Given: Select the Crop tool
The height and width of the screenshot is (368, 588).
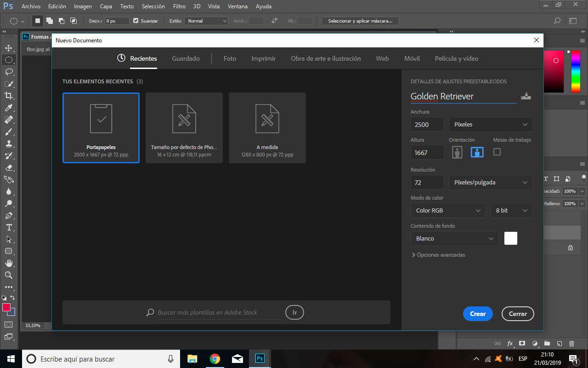Looking at the screenshot, I should pos(8,96).
